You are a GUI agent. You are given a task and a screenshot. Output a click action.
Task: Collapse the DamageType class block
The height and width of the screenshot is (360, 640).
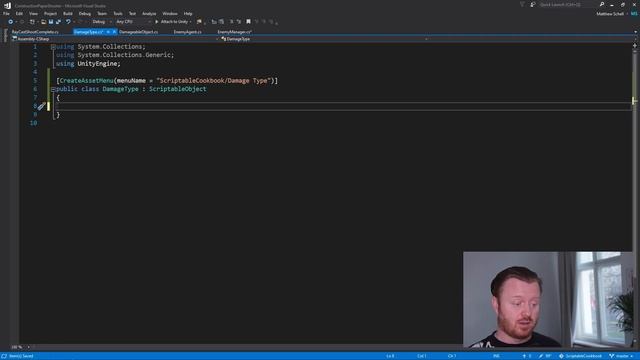tap(53, 89)
